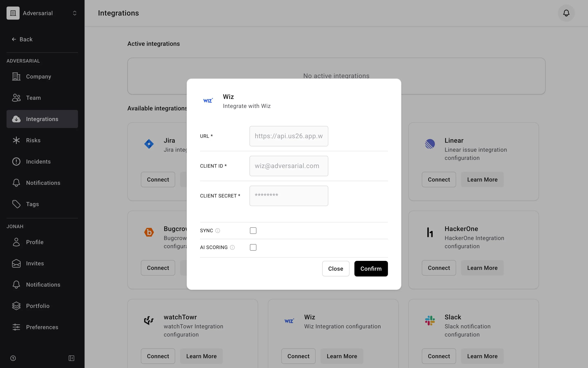Connect the Jira integration

click(158, 180)
